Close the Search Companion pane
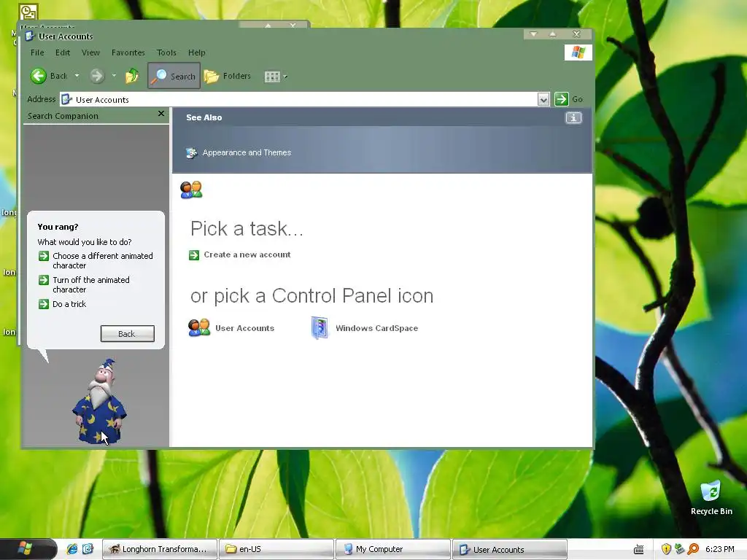747x560 pixels. point(161,113)
